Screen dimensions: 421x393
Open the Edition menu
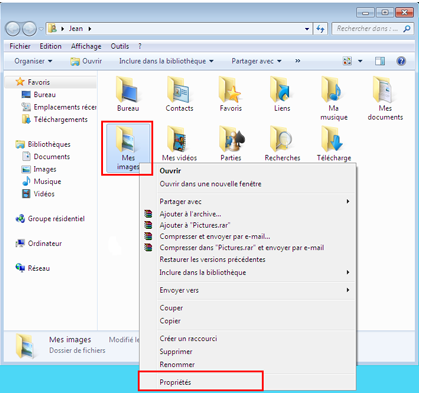(x=50, y=46)
